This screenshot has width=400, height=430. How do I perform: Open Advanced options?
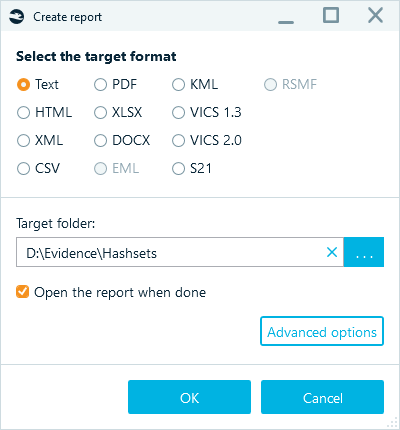[322, 331]
